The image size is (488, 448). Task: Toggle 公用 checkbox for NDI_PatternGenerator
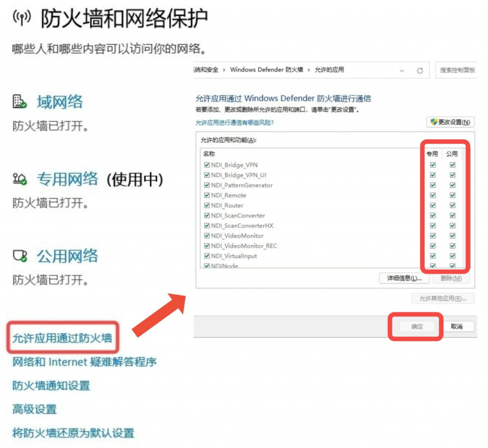pos(453,185)
